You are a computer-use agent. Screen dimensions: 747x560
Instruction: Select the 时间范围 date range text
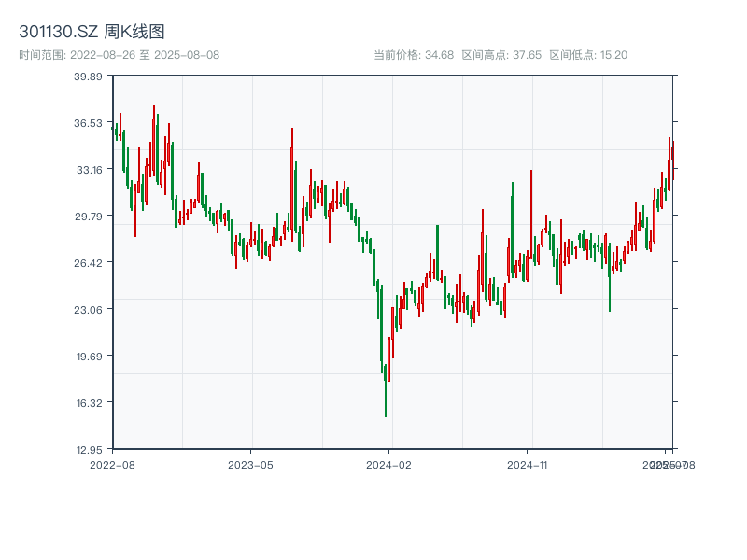[x=119, y=55]
